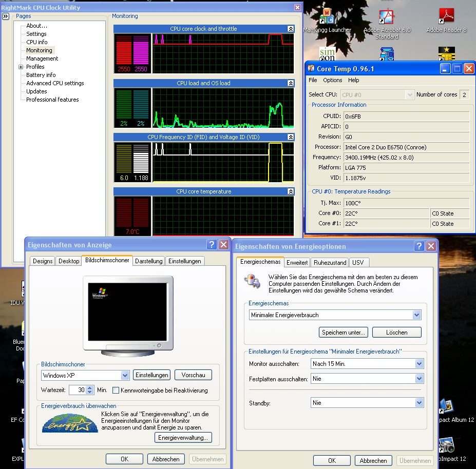Click the Core Temp title bar icon
Image resolution: width=476 pixels, height=469 pixels.
[311, 69]
